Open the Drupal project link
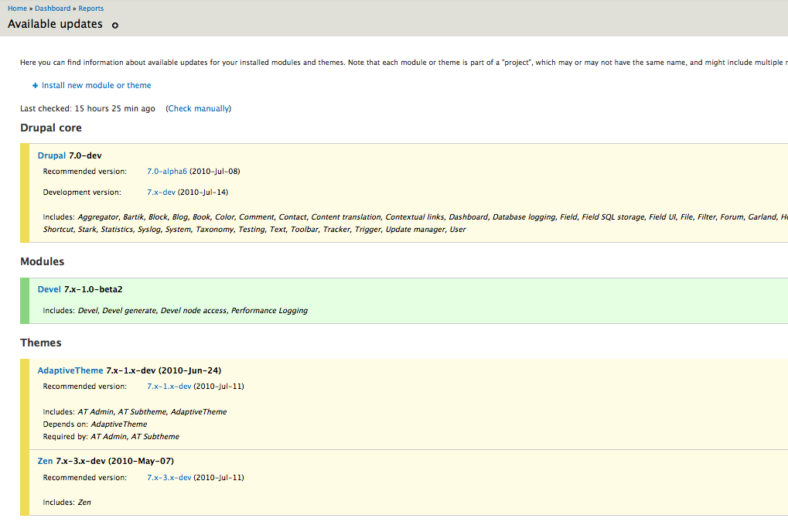Screen dimensions: 788x532 (x=52, y=156)
